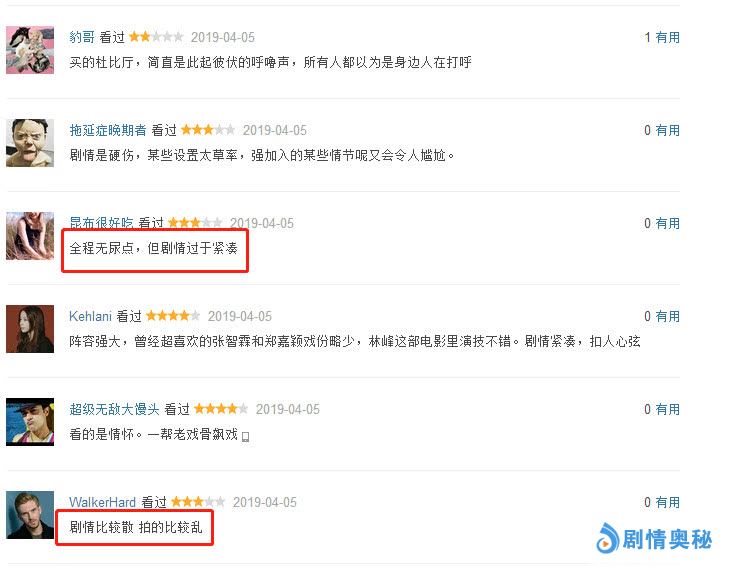Visit WalkerHard profile via username

click(102, 502)
